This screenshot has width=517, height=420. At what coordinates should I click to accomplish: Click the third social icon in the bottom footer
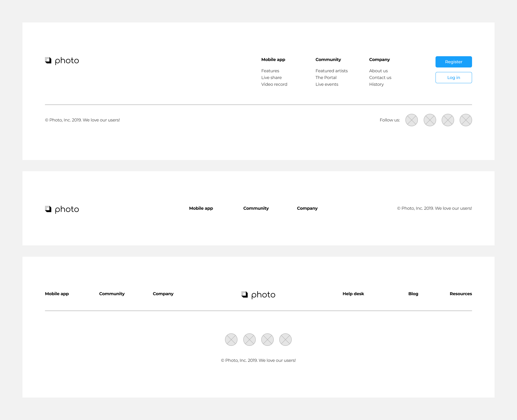coord(267,339)
